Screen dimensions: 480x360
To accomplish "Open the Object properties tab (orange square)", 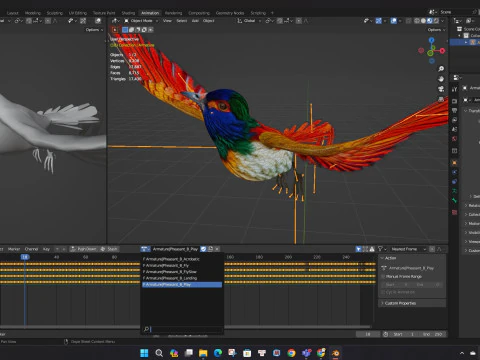I will tap(454, 163).
